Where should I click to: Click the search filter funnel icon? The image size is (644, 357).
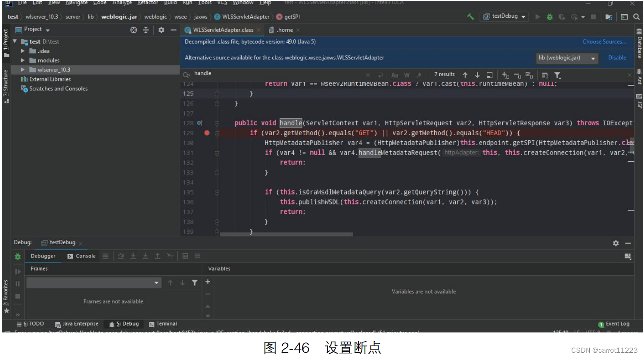click(557, 75)
